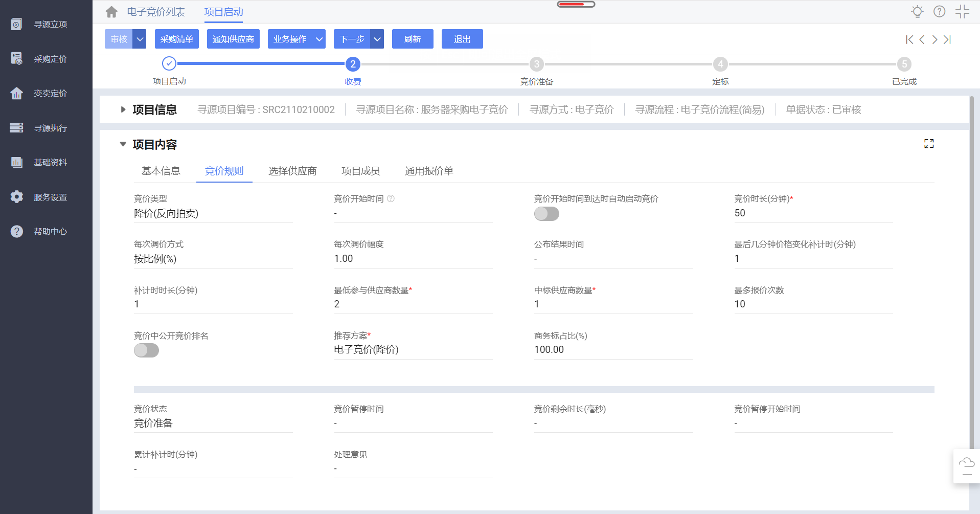Open the 下一步 dropdown arrow
Image resolution: width=980 pixels, height=514 pixels.
tap(377, 39)
